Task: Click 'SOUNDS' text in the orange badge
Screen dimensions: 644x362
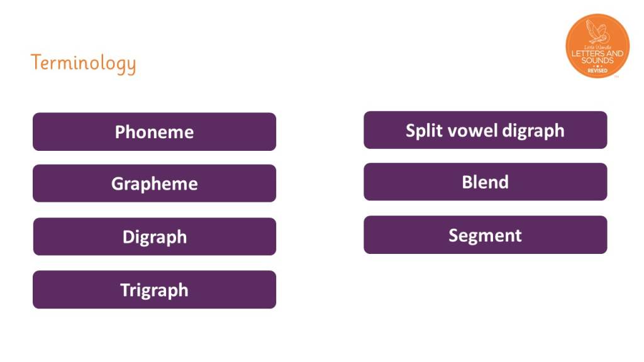Action: (597, 61)
